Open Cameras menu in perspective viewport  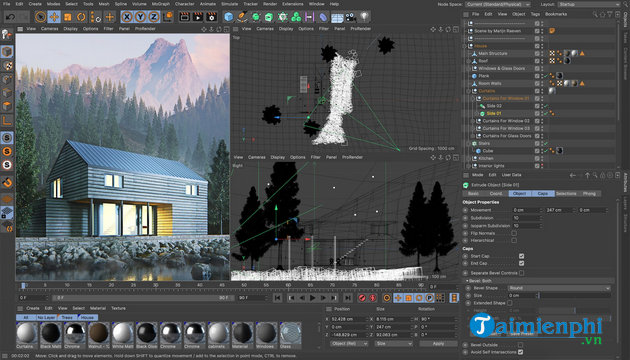click(50, 29)
